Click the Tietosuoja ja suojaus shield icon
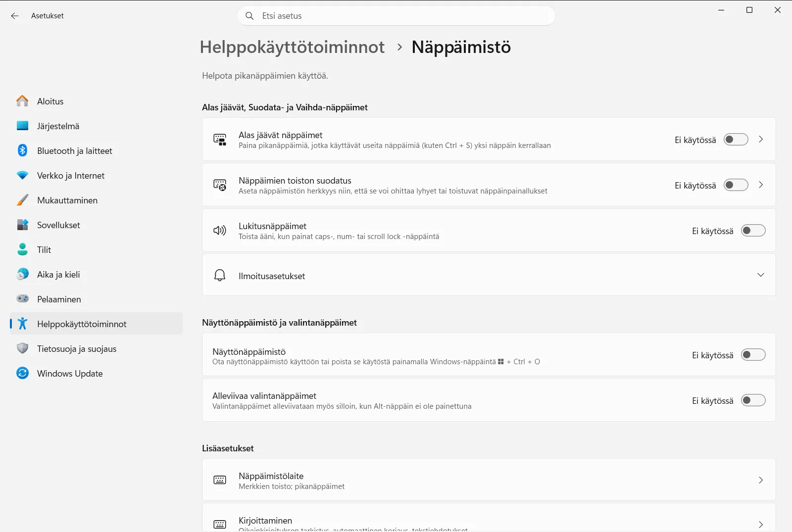Viewport: 792px width, 532px height. click(x=22, y=348)
